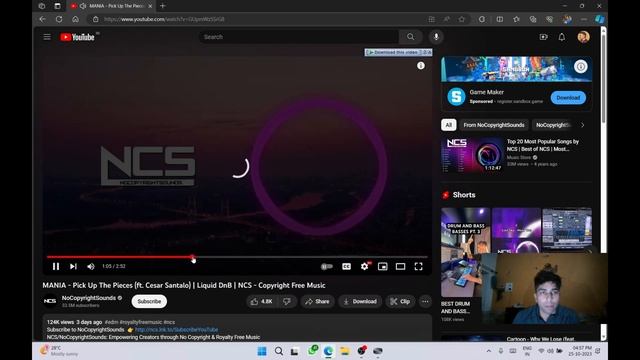Share the video

click(317, 302)
